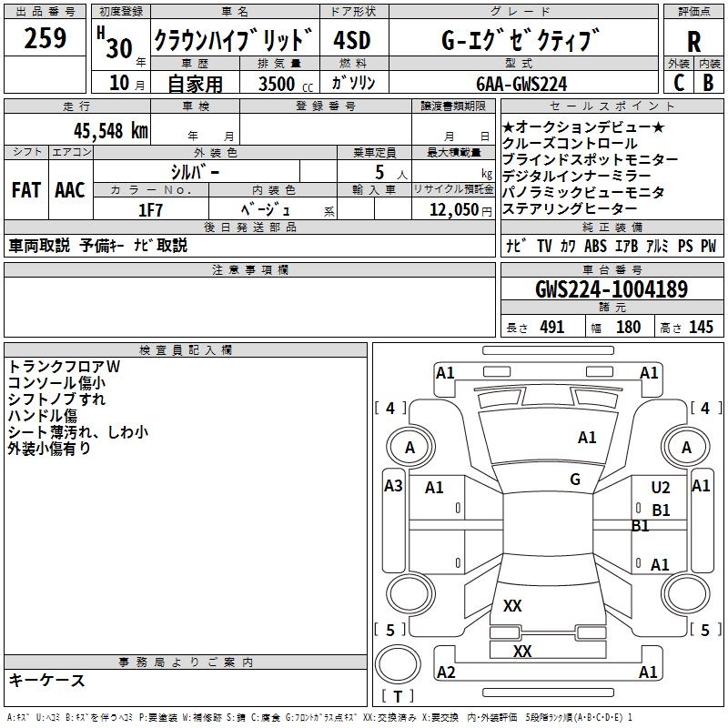728x728 pixels.
Task: Click the air conditioner value AAC
Action: (x=70, y=190)
